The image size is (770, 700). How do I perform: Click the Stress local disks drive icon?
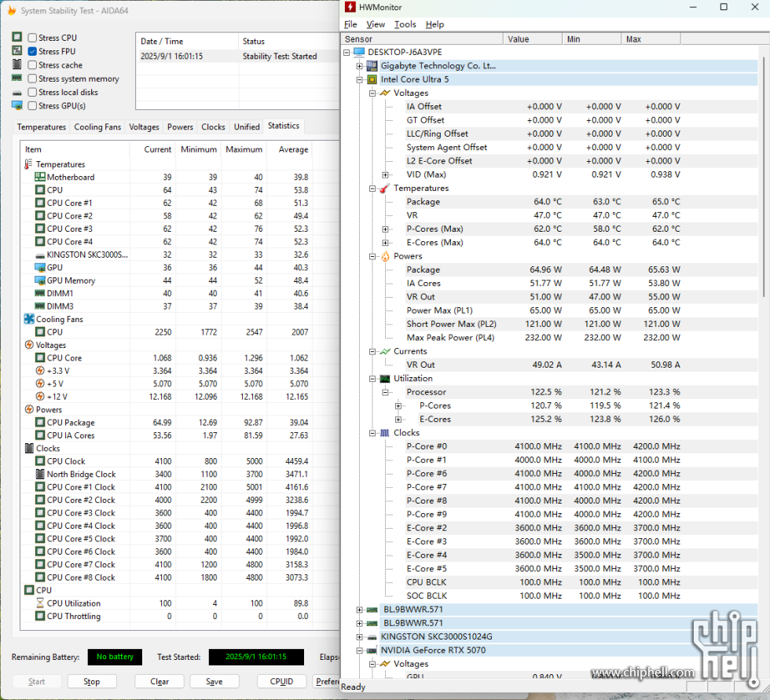17,93
